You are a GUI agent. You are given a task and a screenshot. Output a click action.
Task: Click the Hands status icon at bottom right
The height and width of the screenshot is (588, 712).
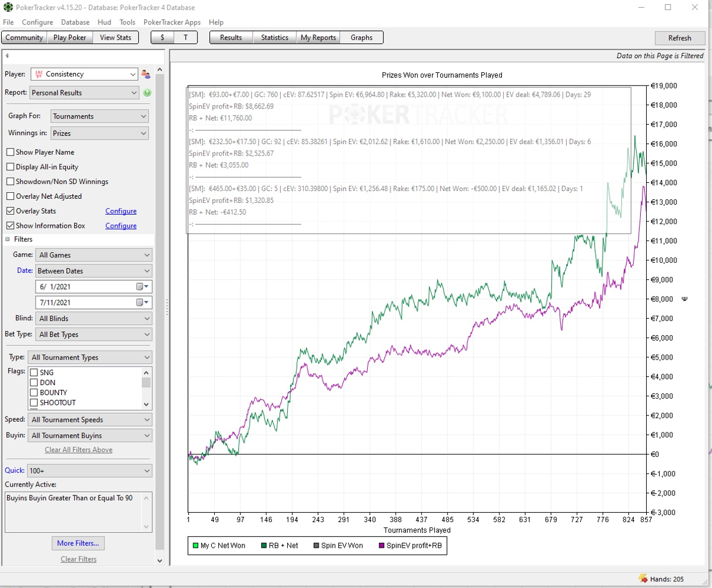[x=642, y=579]
